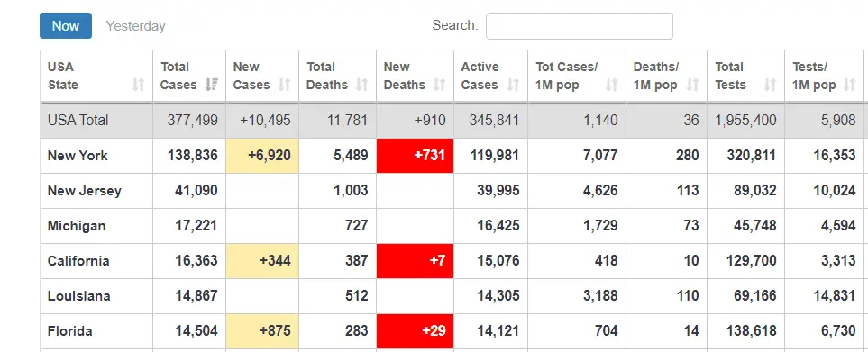The width and height of the screenshot is (868, 352).
Task: Click Michigan total tests 45,748
Action: tap(755, 226)
